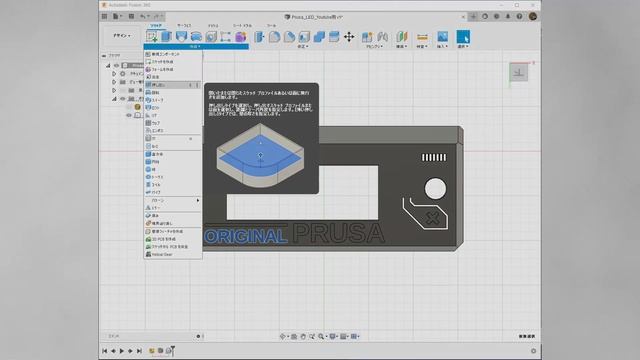Switch to the シートメタル (Sheet Metal) tab
640x360 pixels.
[x=242, y=25]
